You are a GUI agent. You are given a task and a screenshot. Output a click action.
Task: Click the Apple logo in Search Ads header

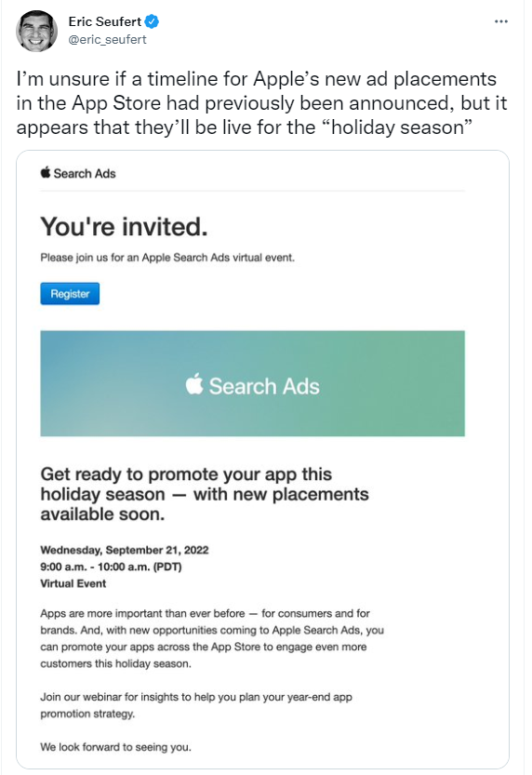[46, 172]
